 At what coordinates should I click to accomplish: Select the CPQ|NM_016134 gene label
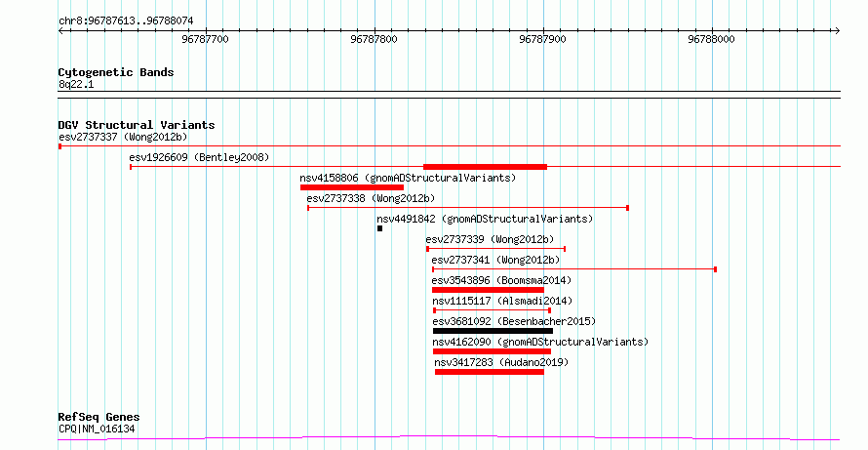[x=97, y=429]
